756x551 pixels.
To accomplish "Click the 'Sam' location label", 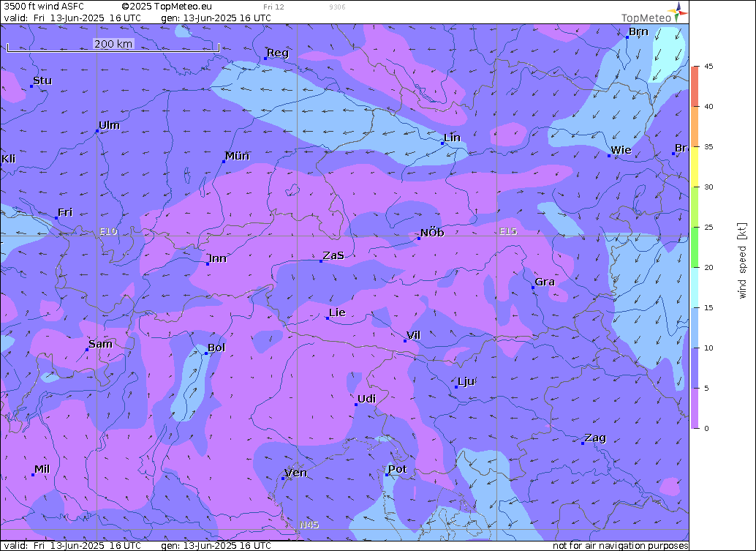I will (100, 343).
